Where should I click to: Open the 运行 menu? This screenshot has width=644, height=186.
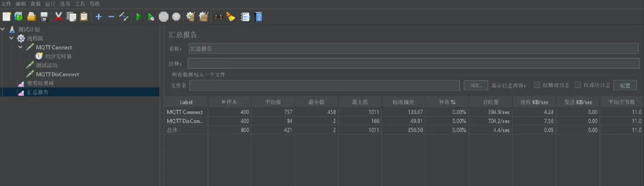point(50,4)
